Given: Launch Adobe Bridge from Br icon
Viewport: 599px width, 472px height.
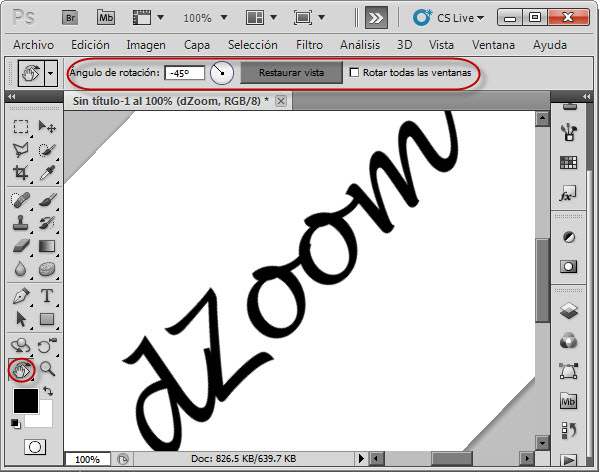Looking at the screenshot, I should click(x=71, y=18).
